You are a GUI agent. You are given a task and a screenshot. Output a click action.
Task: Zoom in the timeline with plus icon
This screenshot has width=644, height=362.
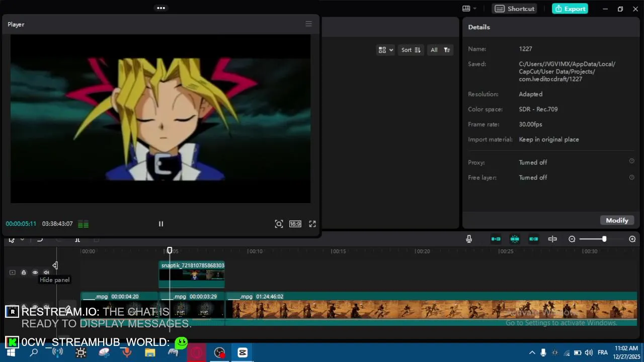[x=632, y=239]
